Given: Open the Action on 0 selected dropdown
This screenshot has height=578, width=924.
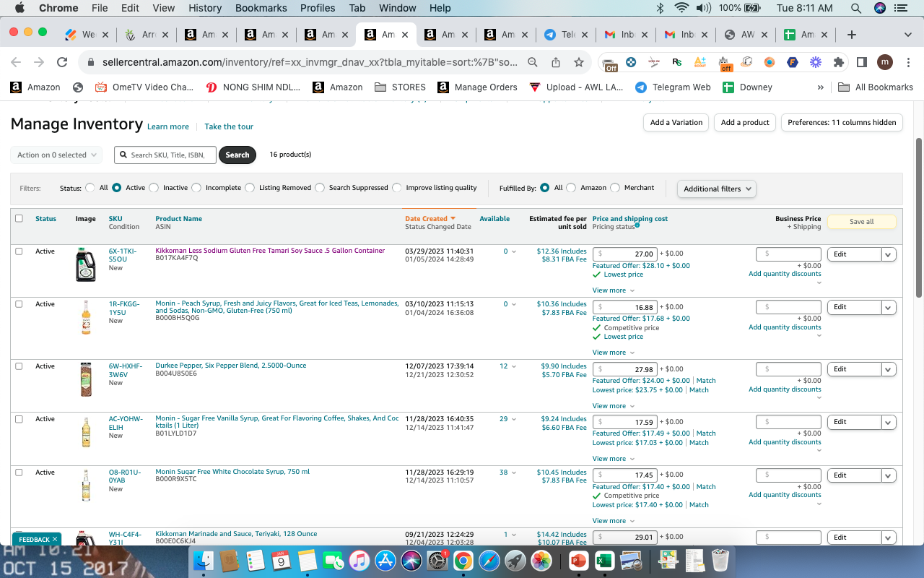Looking at the screenshot, I should click(x=56, y=155).
